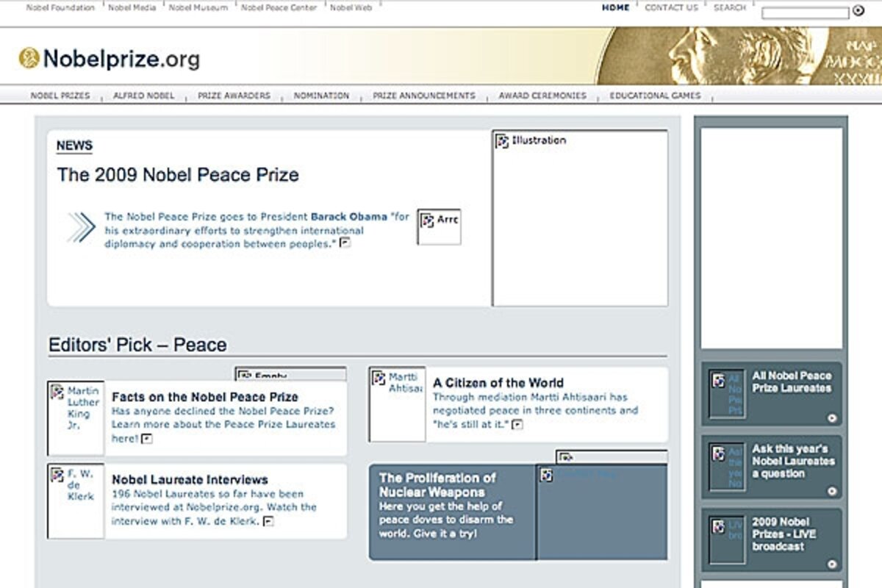Click 'Ask this year's Nobel Laureates a question'
Screen dimensions: 882x588
click(793, 461)
